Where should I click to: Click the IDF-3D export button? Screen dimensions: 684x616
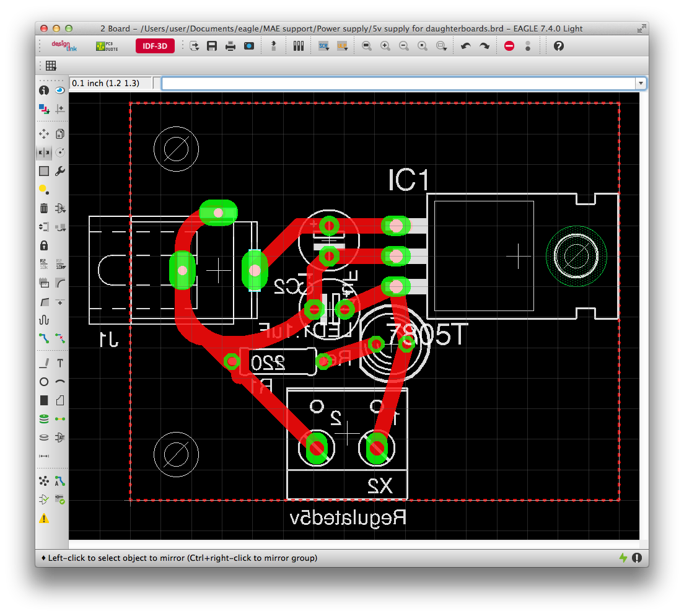155,46
